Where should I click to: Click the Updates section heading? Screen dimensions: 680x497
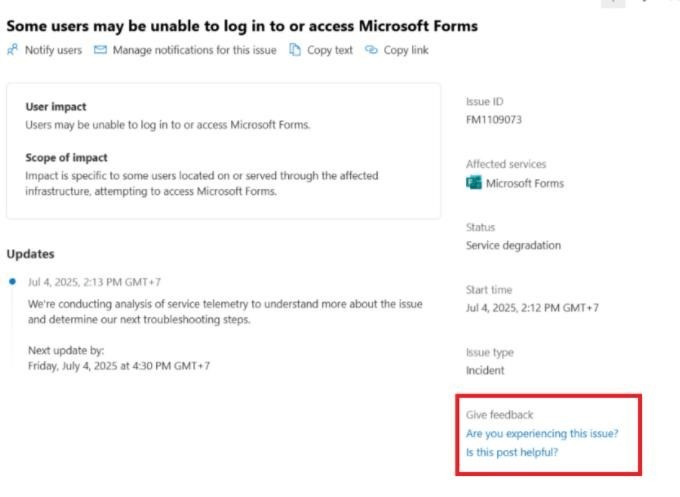[30, 254]
